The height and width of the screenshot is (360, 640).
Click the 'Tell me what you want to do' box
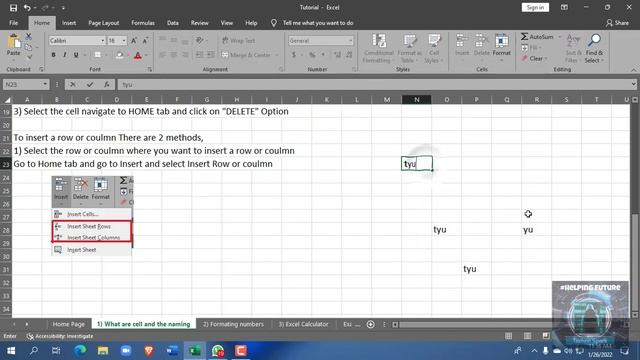pos(318,23)
